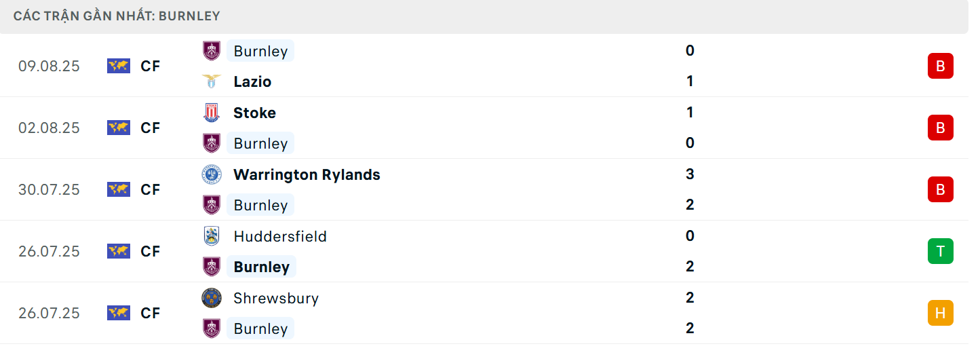Select Burnley in the Huddersfield match
Image resolution: width=980 pixels, height=359 pixels.
[x=261, y=267]
